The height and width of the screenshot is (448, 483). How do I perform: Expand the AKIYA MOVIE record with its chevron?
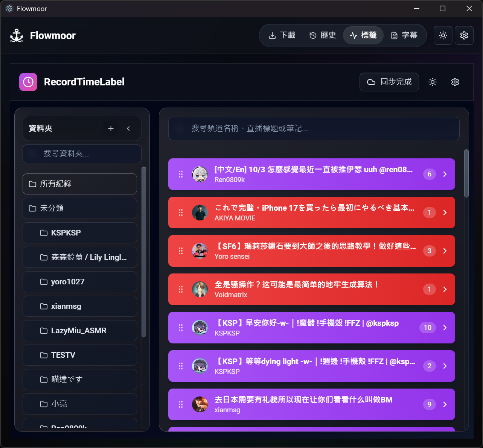(445, 213)
